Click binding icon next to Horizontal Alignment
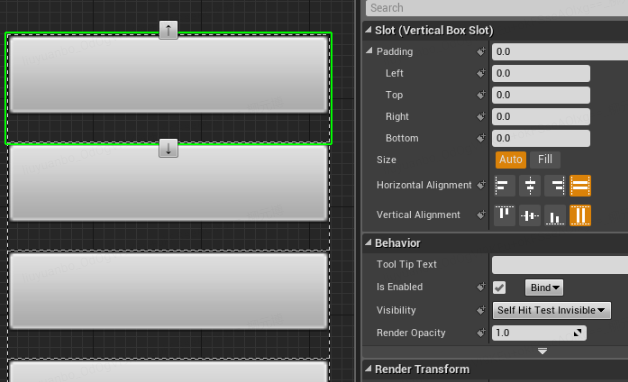Image resolution: width=628 pixels, height=382 pixels. 481,185
